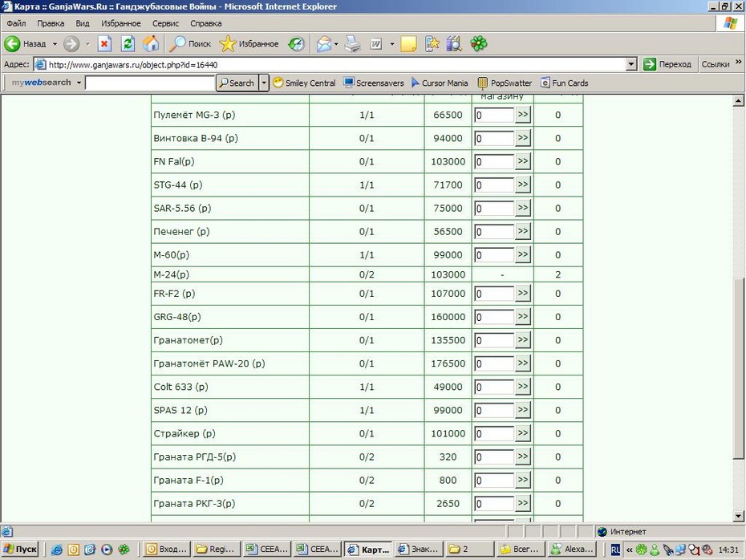Click the yellow note icon in toolbar
Image resolution: width=746 pixels, height=560 pixels.
pyautogui.click(x=408, y=44)
